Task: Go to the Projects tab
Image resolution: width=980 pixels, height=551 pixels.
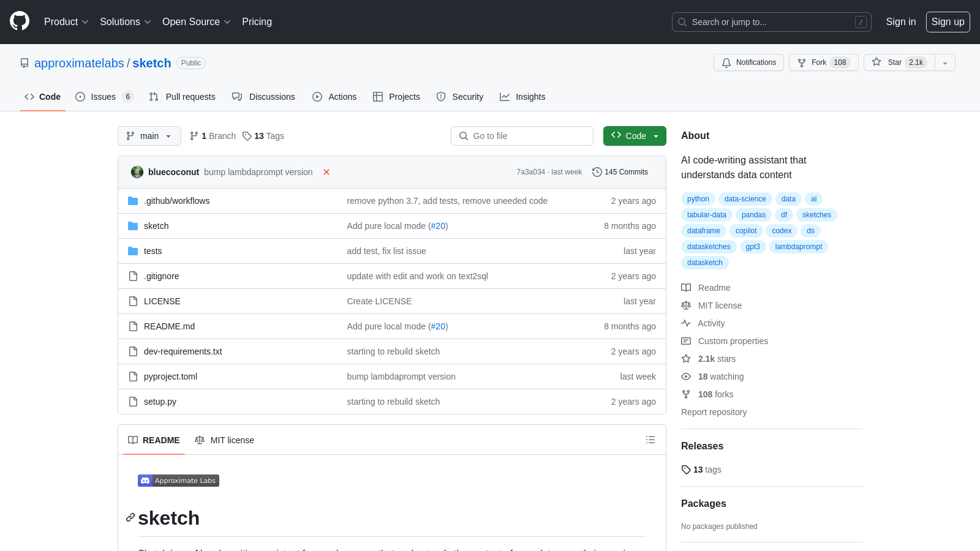Action: pos(397,97)
